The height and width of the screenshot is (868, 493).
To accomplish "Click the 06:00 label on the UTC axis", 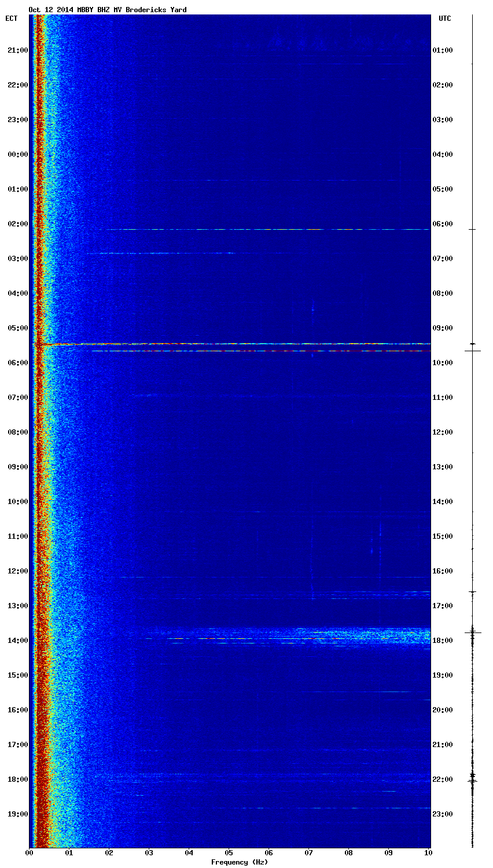I will point(443,224).
